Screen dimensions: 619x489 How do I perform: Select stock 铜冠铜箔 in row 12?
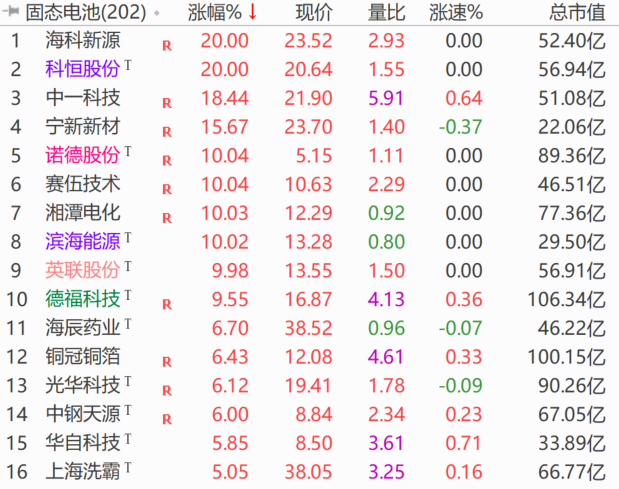click(83, 356)
